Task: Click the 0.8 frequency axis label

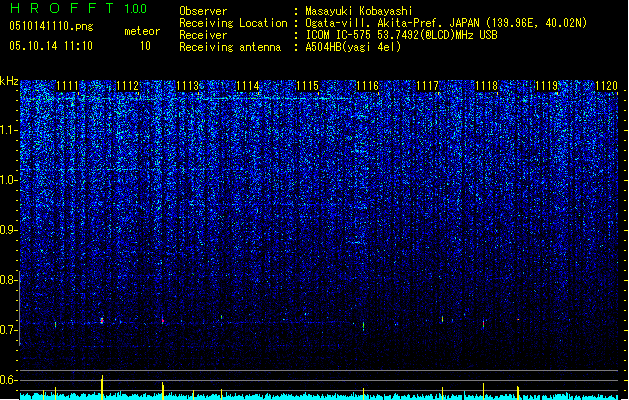Action: tap(9, 280)
